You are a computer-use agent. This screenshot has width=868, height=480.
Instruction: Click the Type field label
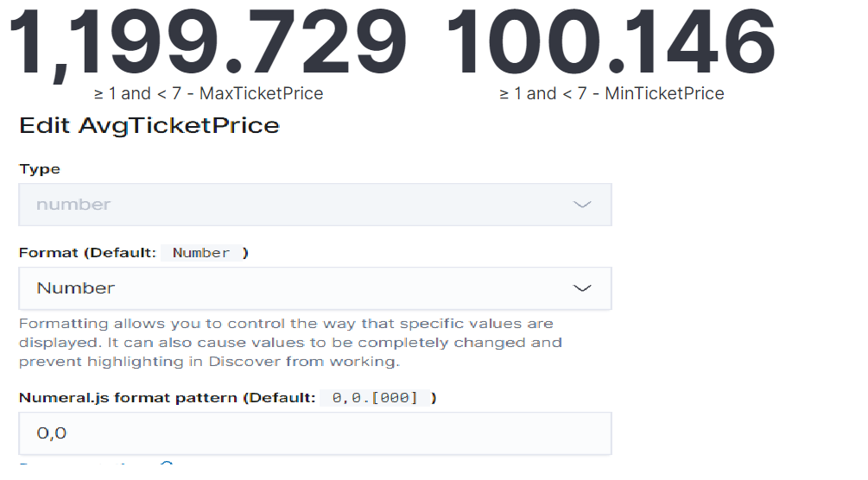(40, 169)
